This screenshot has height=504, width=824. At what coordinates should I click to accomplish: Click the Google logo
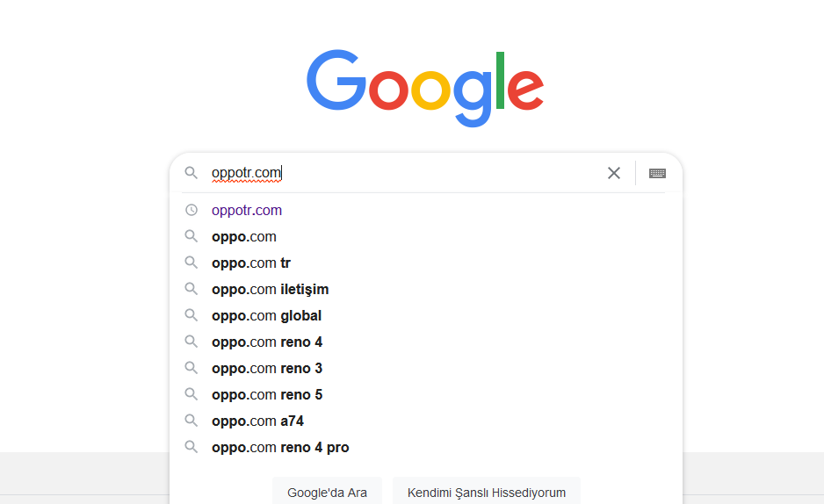pos(425,86)
